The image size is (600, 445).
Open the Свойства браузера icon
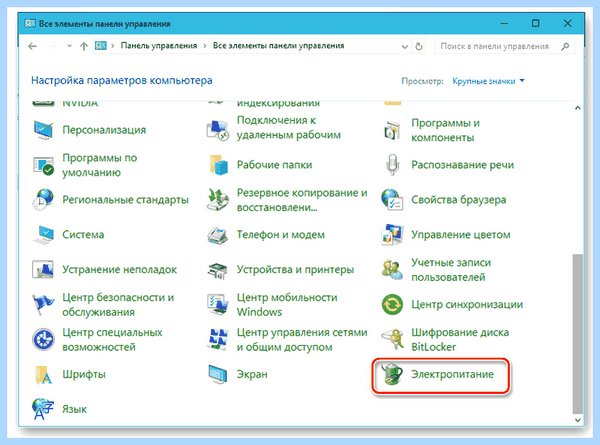pyautogui.click(x=392, y=200)
